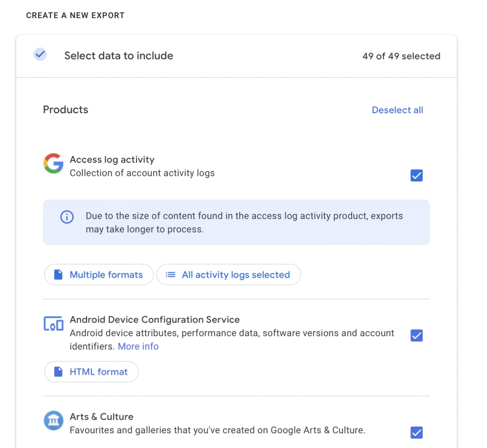The height and width of the screenshot is (448, 487).
Task: Click the Arts & Culture museum icon
Action: coord(53,420)
